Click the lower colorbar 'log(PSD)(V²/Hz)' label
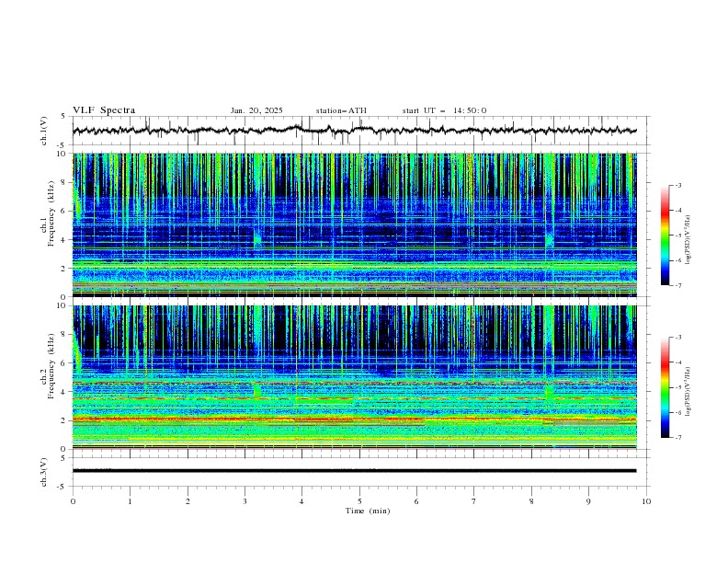This screenshot has height=563, width=728. pyautogui.click(x=688, y=391)
